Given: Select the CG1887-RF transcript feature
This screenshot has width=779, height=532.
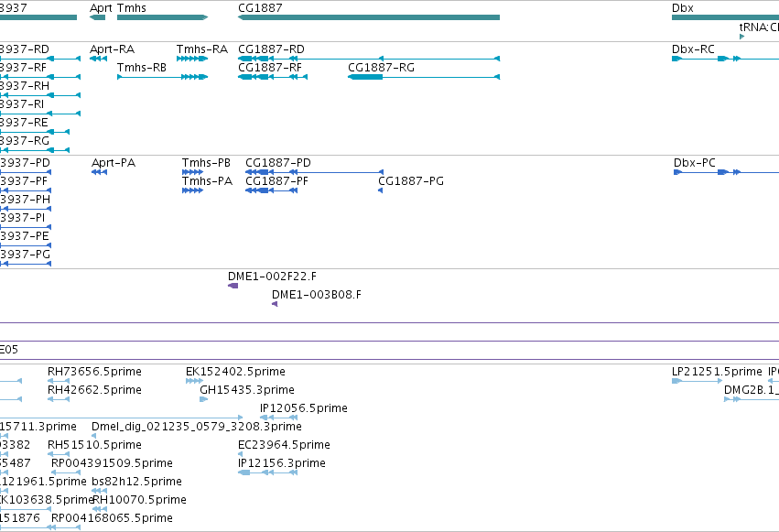Looking at the screenshot, I should 273,77.
